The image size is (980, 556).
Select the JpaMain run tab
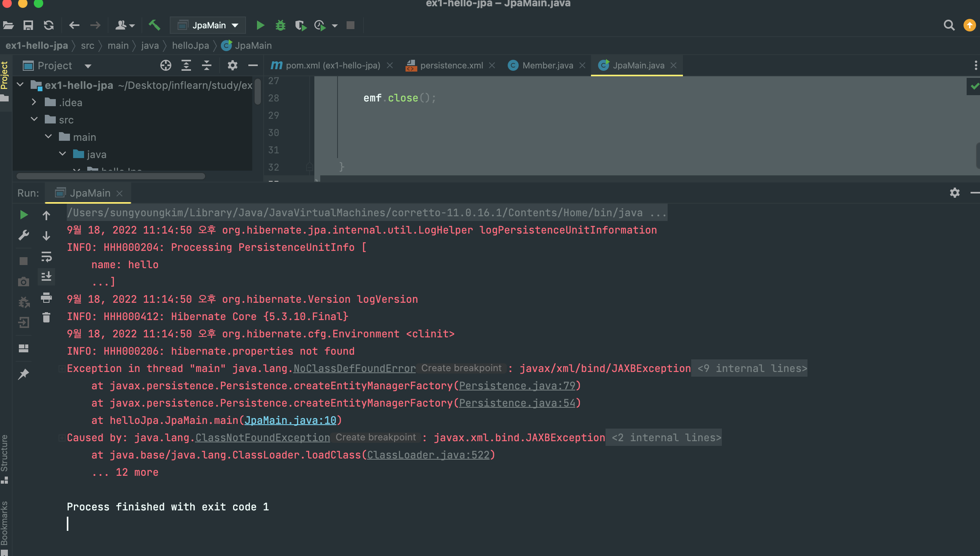pyautogui.click(x=89, y=193)
